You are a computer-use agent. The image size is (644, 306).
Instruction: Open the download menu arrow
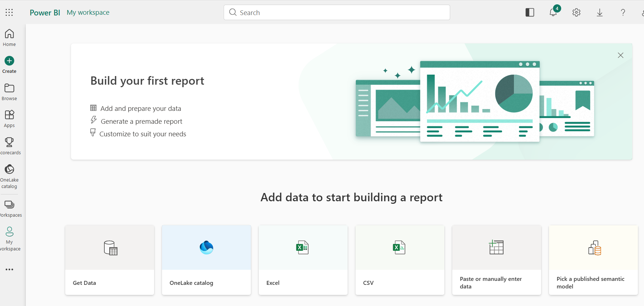600,13
